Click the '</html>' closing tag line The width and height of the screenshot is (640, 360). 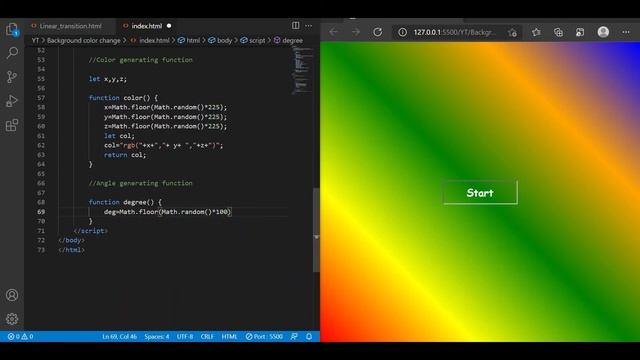point(71,249)
